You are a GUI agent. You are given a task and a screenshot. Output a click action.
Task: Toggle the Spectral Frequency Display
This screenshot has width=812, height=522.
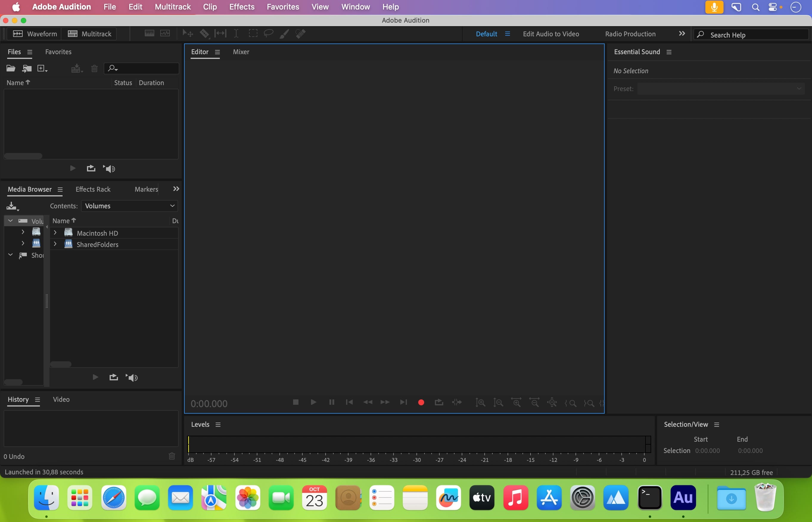click(x=149, y=33)
